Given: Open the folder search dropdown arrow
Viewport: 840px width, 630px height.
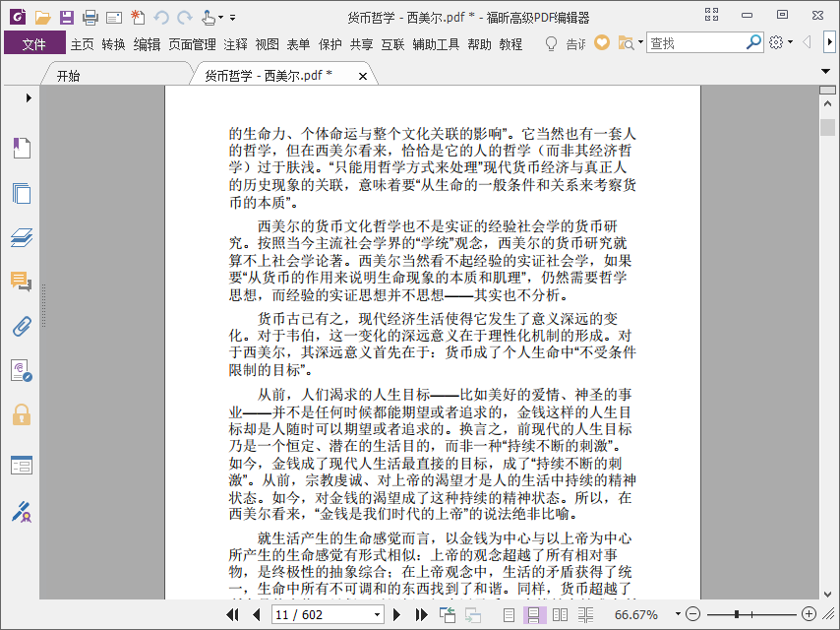Looking at the screenshot, I should (x=640, y=42).
